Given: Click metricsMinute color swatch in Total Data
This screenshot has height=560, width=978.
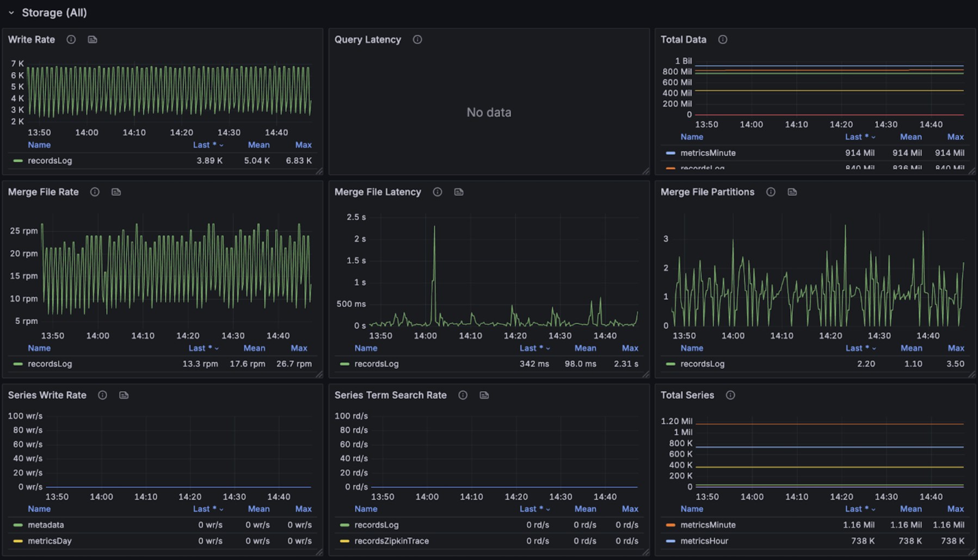Looking at the screenshot, I should click(671, 153).
